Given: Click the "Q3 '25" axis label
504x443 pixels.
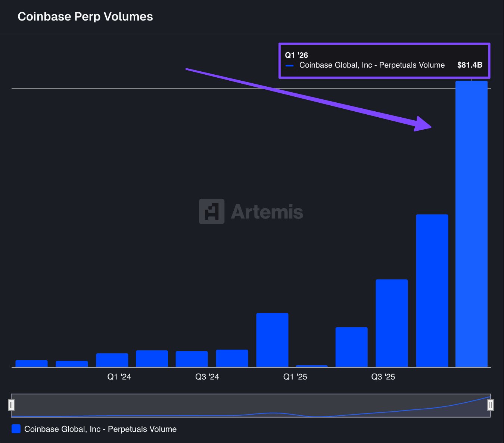Looking at the screenshot, I should click(x=383, y=377).
